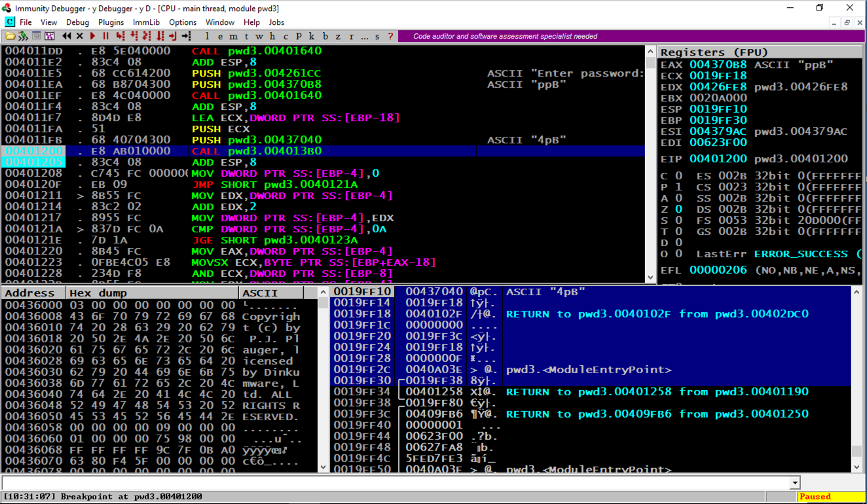Run the program with the red play icon

tap(92, 36)
